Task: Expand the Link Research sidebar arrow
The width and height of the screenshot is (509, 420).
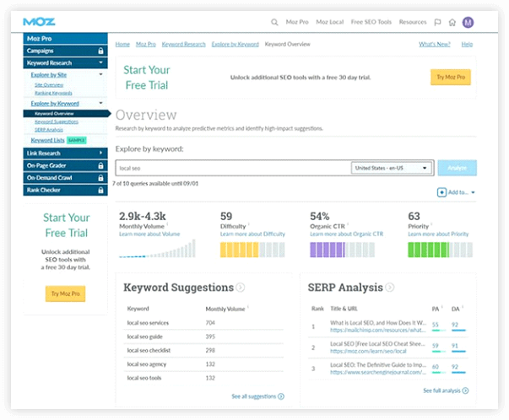Action: point(100,153)
